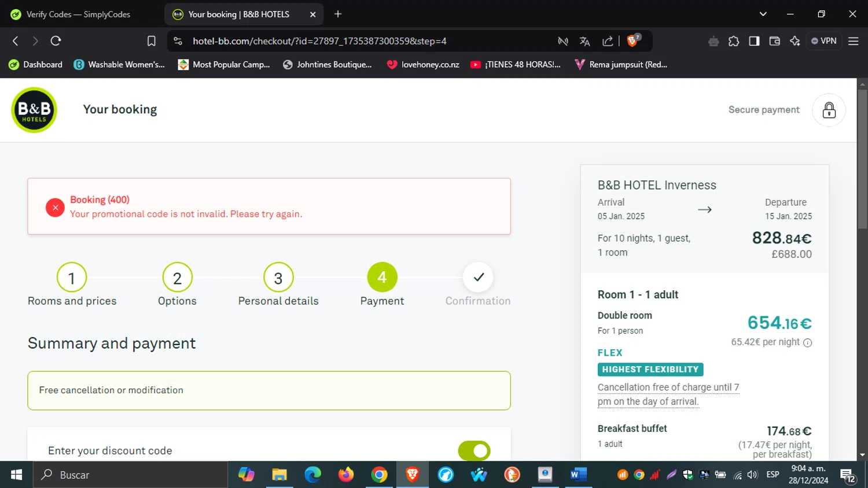Click cancellation free of charge policy link

pyautogui.click(x=668, y=394)
